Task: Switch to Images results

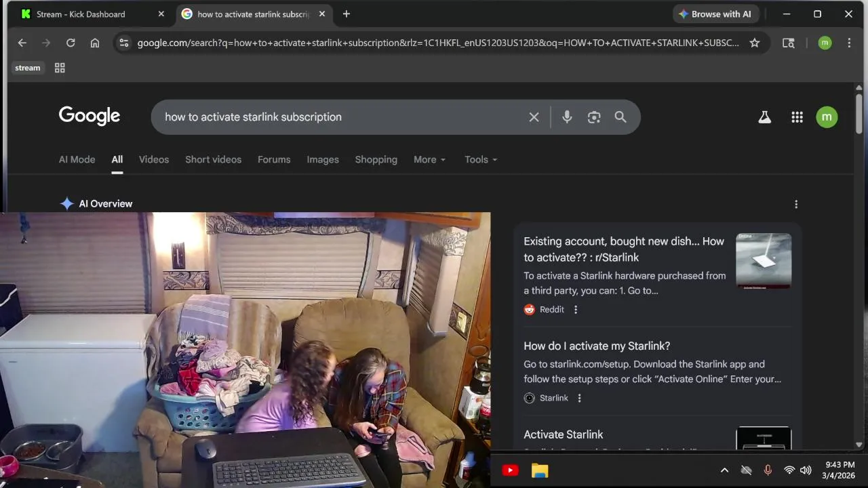Action: pos(323,160)
